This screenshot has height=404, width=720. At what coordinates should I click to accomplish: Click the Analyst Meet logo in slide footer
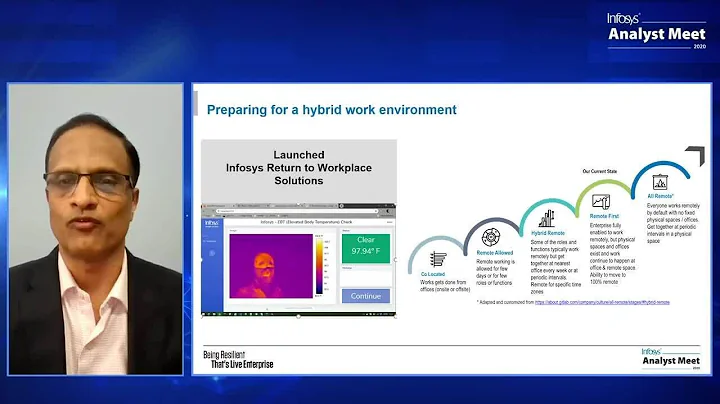coord(671,359)
